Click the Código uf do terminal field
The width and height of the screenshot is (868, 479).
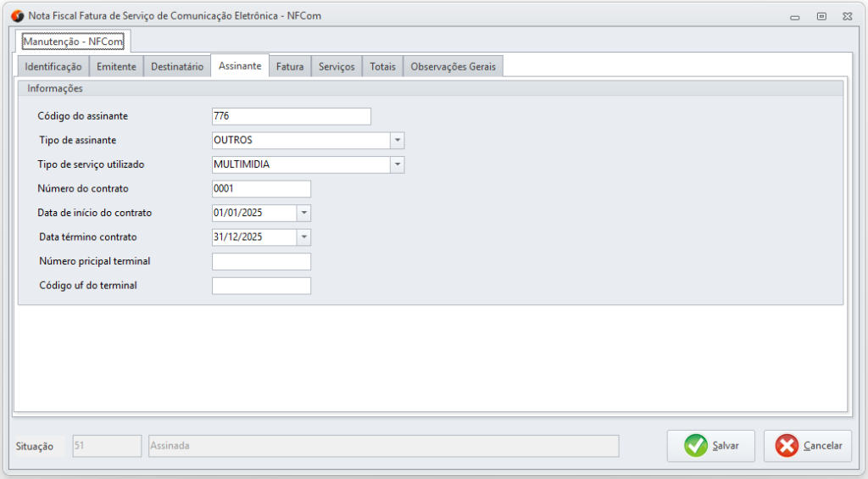(x=261, y=286)
